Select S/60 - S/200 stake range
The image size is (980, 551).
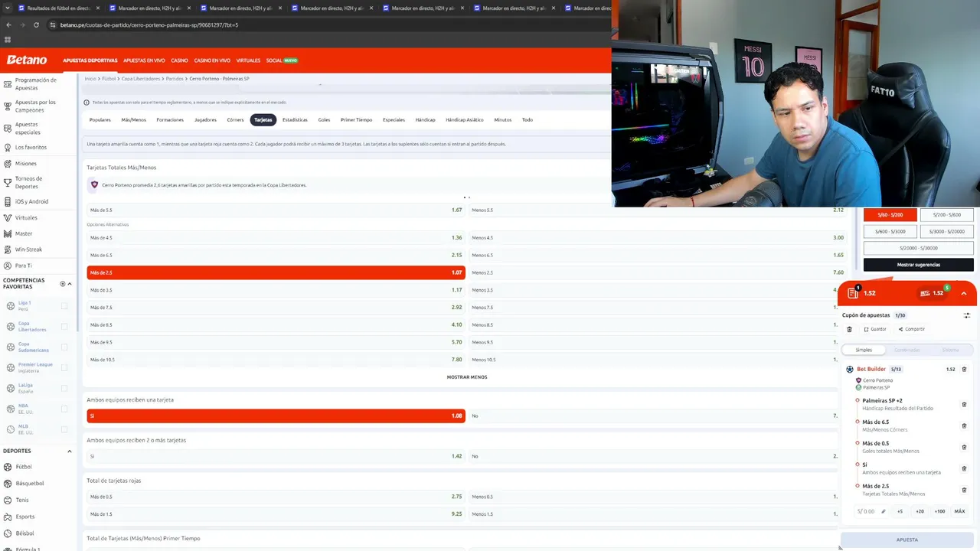(890, 215)
